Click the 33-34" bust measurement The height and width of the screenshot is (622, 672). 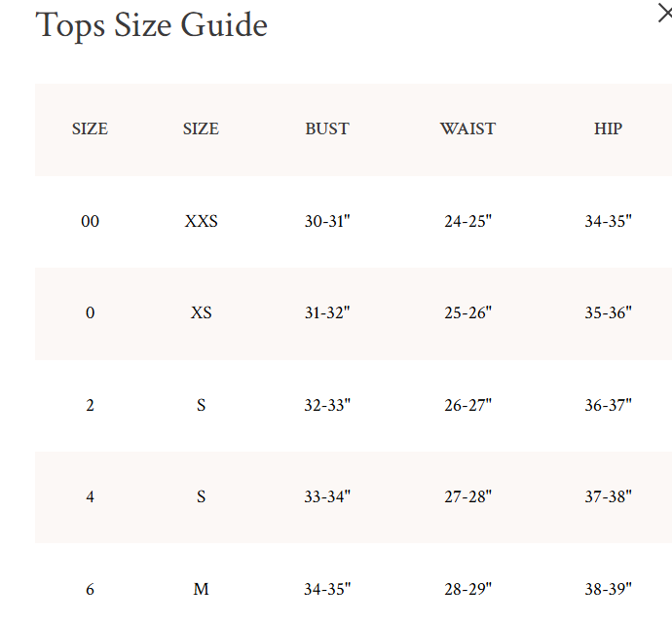point(327,496)
